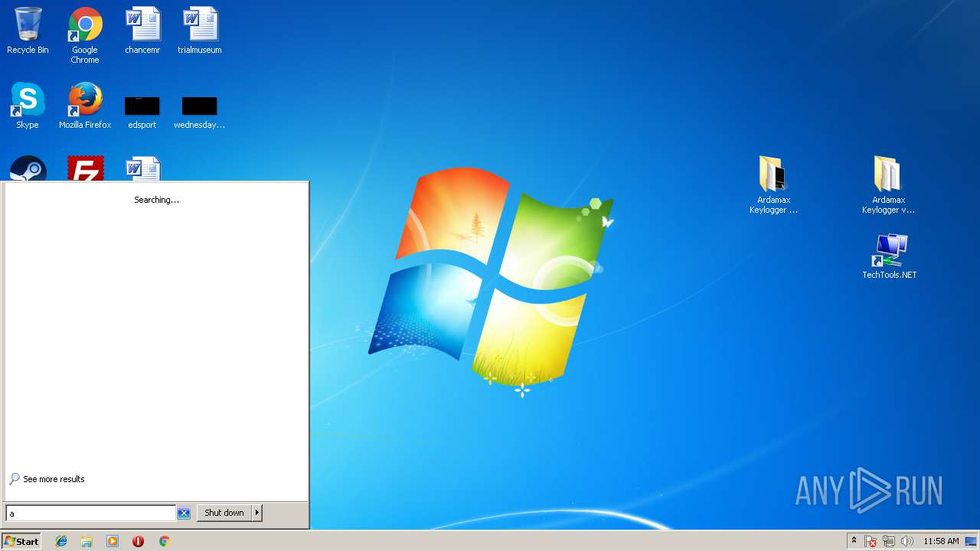This screenshot has width=980, height=551.
Task: Click the Shut down button
Action: pyautogui.click(x=224, y=513)
